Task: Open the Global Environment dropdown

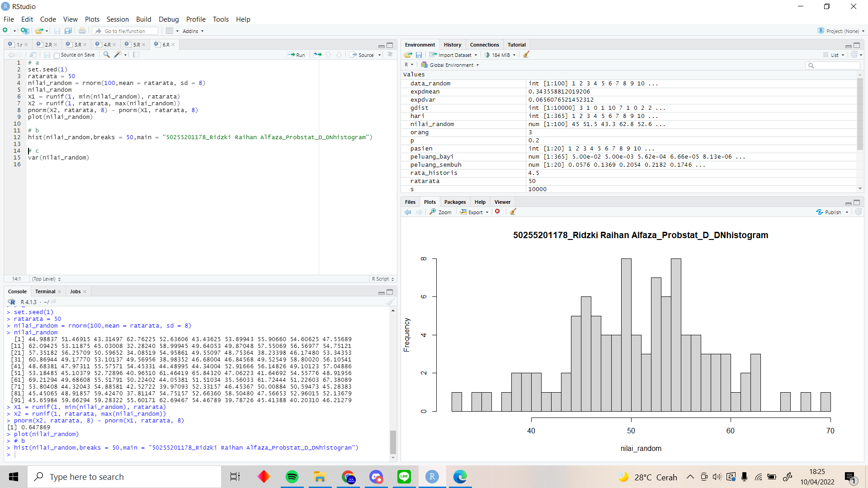Action: (450, 65)
